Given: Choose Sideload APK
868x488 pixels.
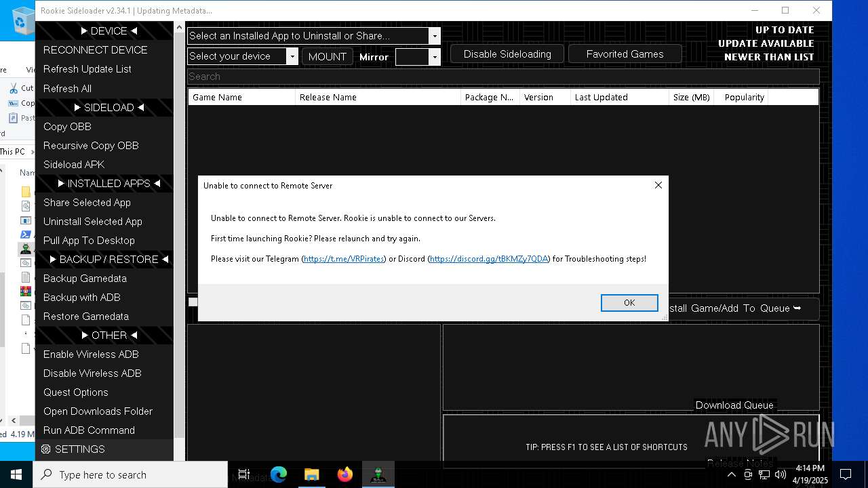Looking at the screenshot, I should pos(74,164).
